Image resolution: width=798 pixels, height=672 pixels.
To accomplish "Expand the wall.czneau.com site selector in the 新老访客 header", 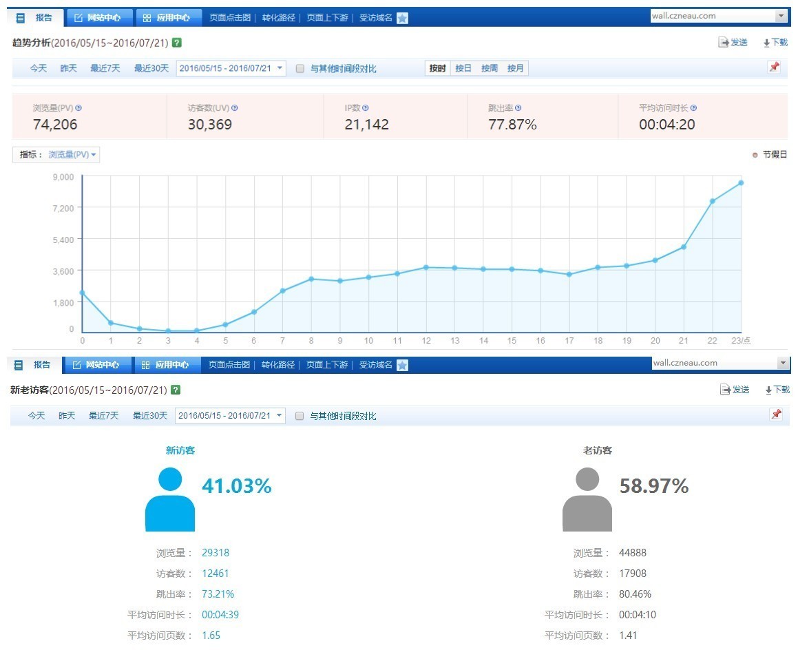I will pos(783,363).
